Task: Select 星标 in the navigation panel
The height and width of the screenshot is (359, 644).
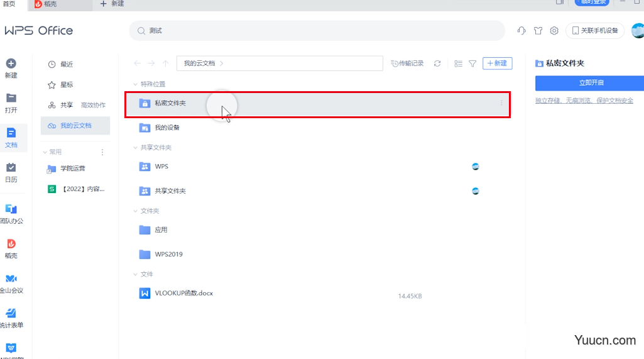Action: 75,85
